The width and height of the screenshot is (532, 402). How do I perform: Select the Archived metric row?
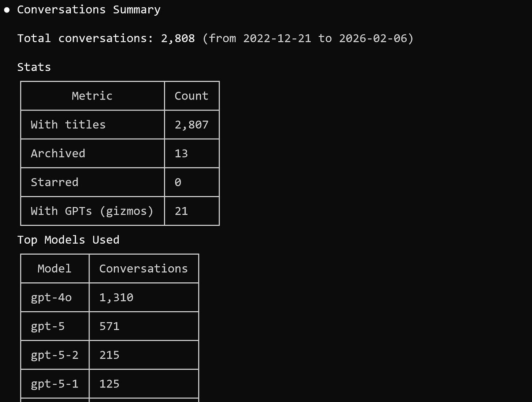click(x=58, y=153)
